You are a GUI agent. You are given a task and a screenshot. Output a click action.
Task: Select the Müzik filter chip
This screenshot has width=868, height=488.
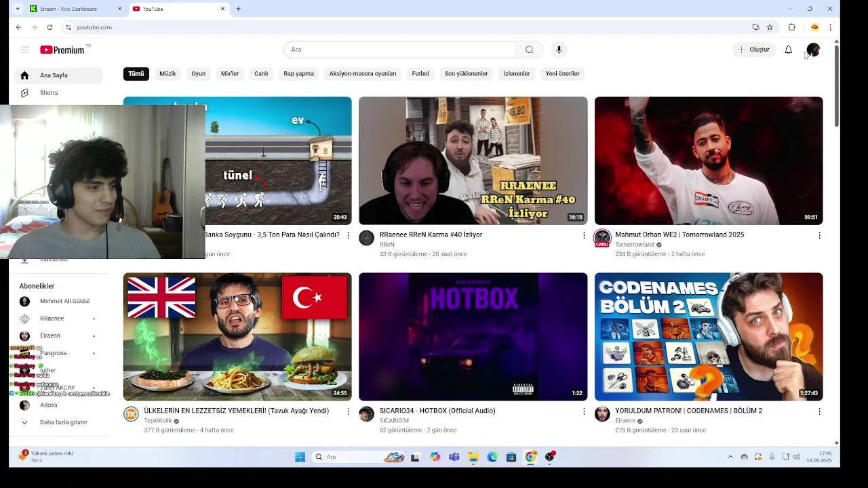(x=167, y=73)
